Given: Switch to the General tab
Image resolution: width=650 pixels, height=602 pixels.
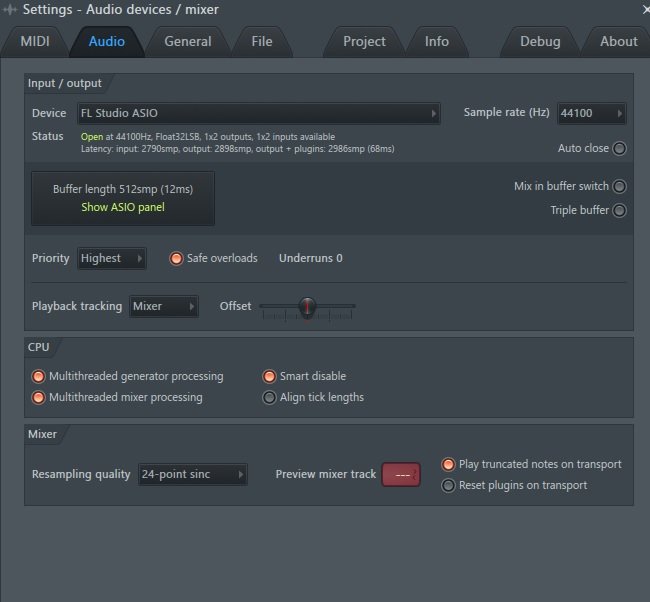Looking at the screenshot, I should [188, 41].
